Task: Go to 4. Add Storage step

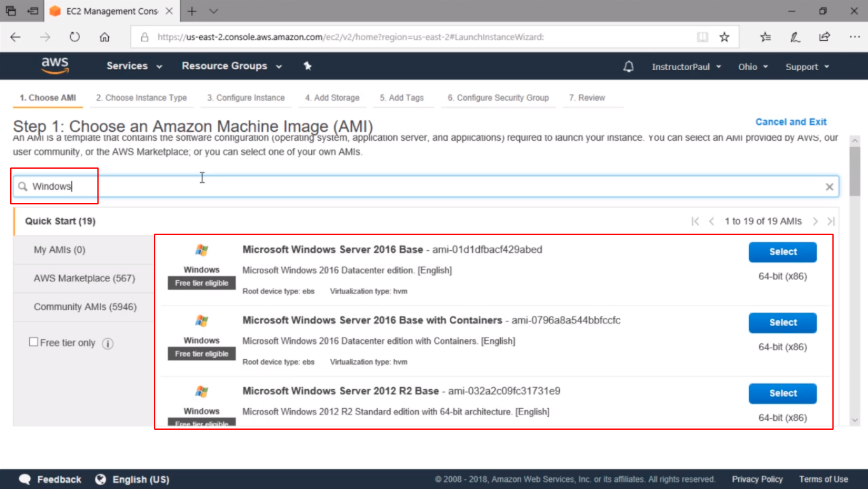Action: pos(332,98)
